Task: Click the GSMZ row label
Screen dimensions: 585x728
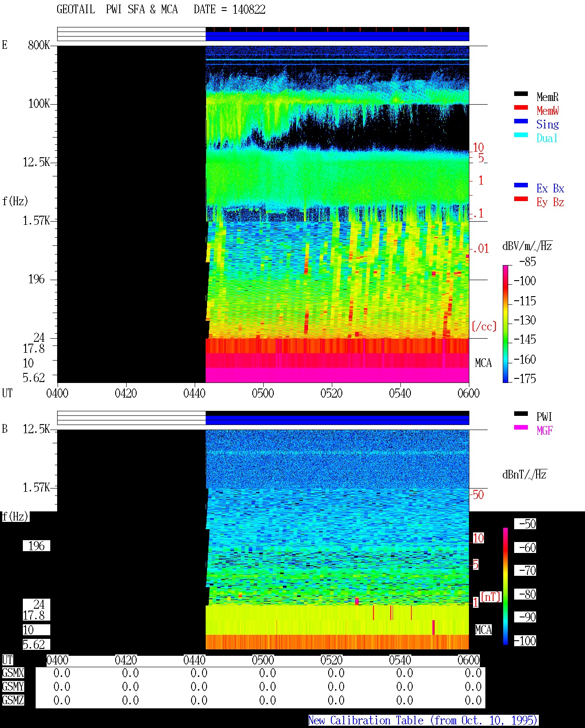Action: pos(13,700)
